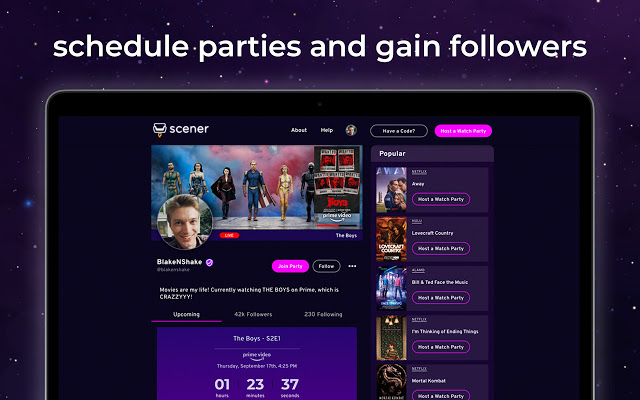Click the Scener couch logo icon
The height and width of the screenshot is (400, 640).
tap(160, 129)
